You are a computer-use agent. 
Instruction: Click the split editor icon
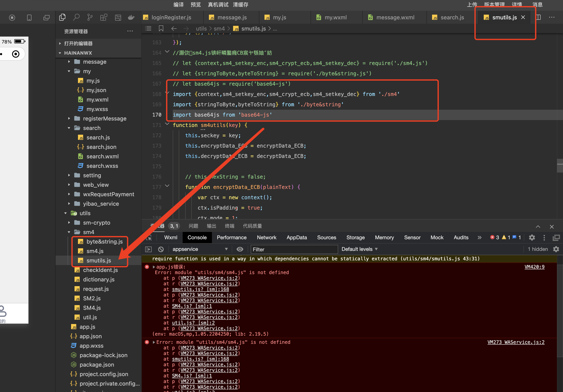tap(538, 17)
